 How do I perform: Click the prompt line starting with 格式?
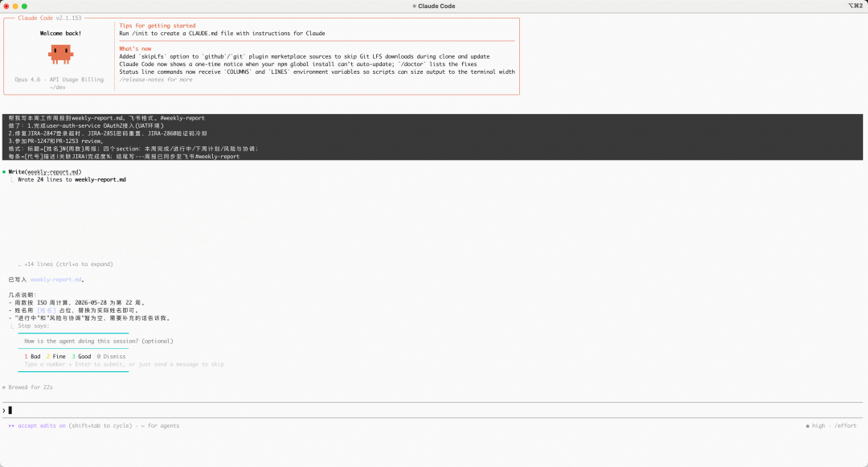pos(133,149)
